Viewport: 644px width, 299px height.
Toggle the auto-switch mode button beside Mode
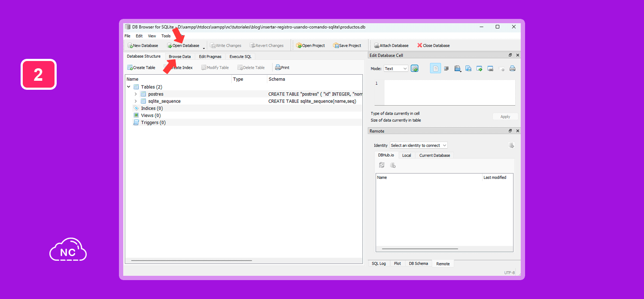[x=414, y=68]
